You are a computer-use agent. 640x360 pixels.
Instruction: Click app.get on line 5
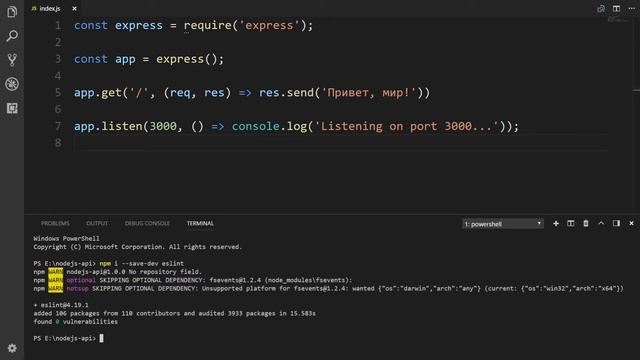[98, 93]
